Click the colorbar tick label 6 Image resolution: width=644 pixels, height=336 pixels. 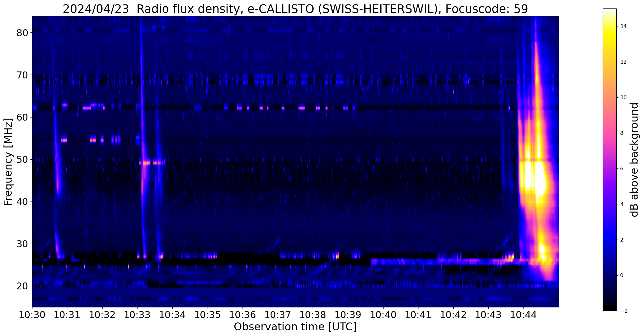coord(621,168)
